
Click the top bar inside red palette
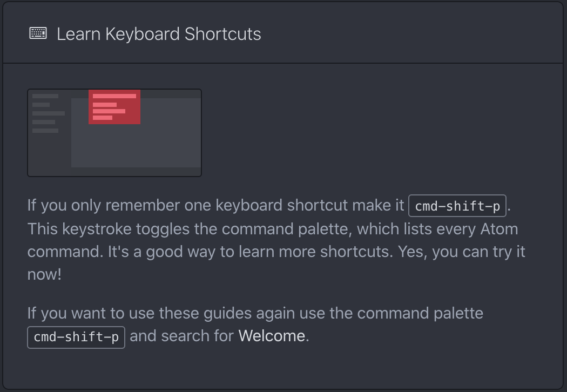(114, 96)
